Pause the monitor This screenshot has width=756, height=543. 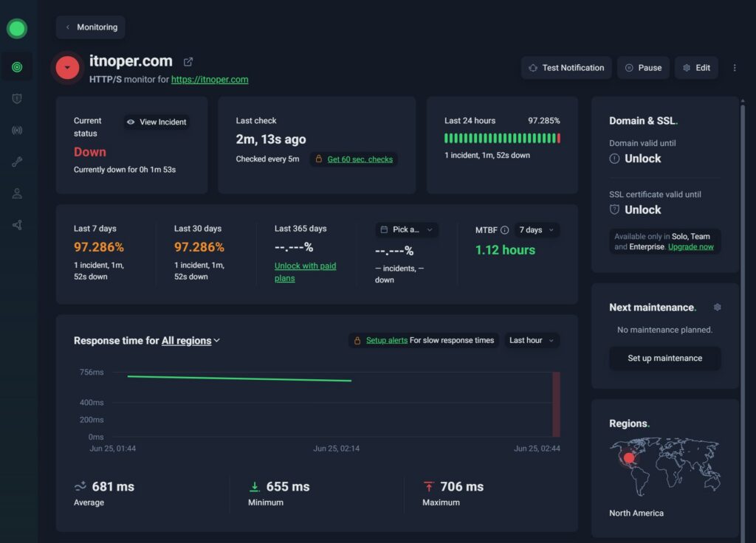coord(643,68)
